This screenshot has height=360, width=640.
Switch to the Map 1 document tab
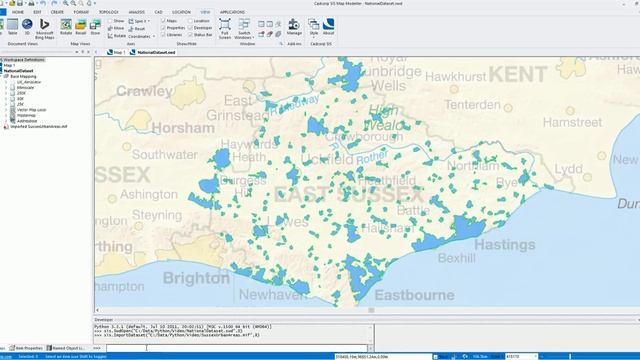[x=116, y=52]
